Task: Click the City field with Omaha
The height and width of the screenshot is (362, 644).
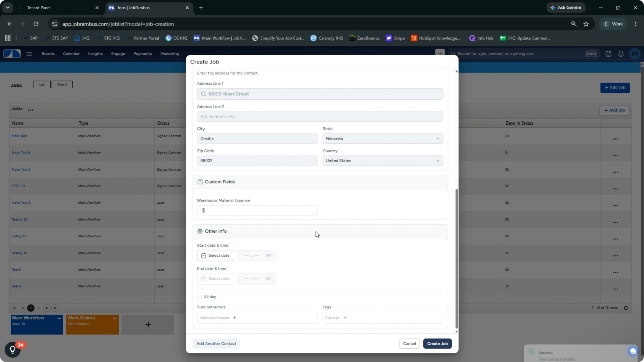Action: tap(257, 139)
